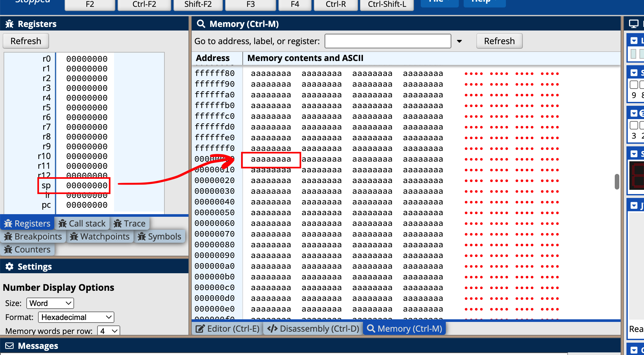The image size is (644, 355).
Task: Click the gear icon beside Settings heading
Action: click(9, 266)
